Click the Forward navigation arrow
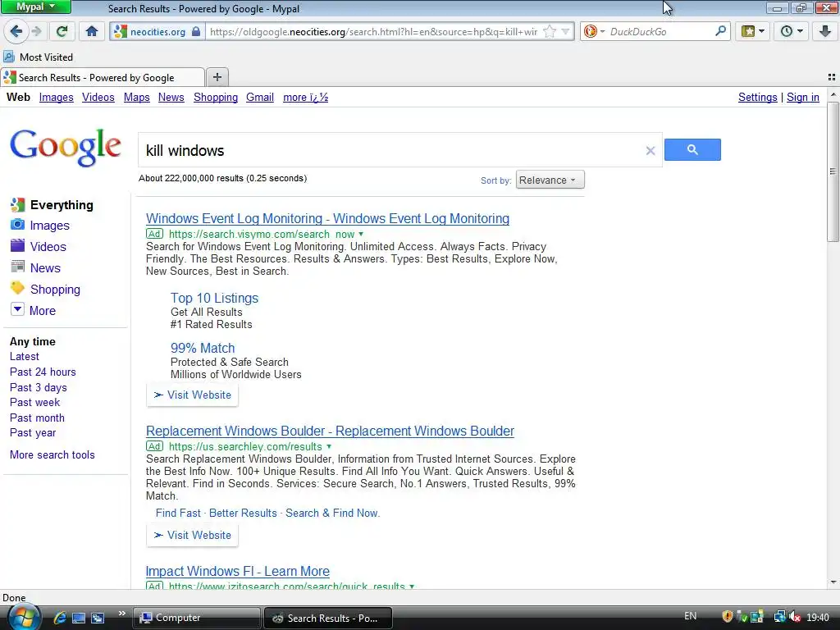This screenshot has width=840, height=630. 36,32
